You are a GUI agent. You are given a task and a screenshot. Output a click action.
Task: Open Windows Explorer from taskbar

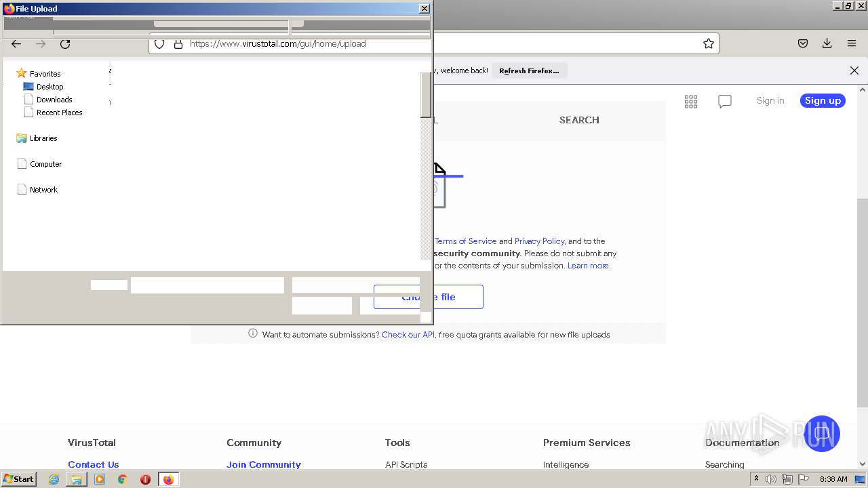click(77, 479)
